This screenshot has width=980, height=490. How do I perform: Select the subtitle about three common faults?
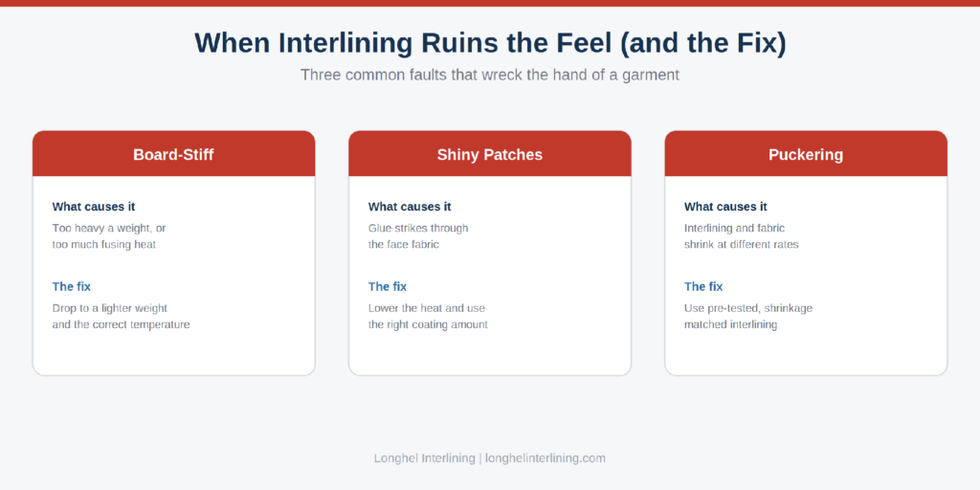click(x=490, y=75)
